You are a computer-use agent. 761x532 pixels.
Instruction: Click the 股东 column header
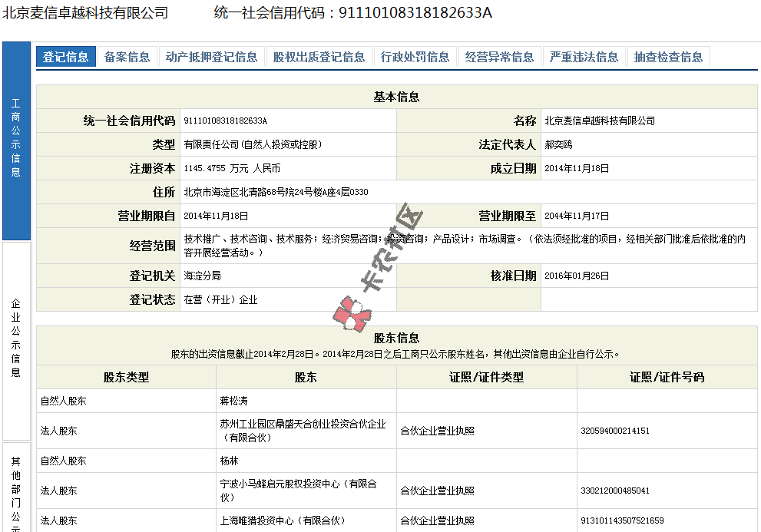pyautogui.click(x=306, y=377)
